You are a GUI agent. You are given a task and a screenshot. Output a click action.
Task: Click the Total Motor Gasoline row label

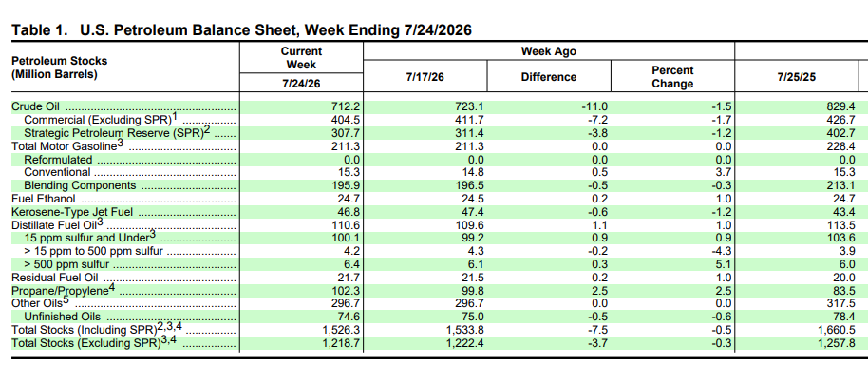point(66,145)
